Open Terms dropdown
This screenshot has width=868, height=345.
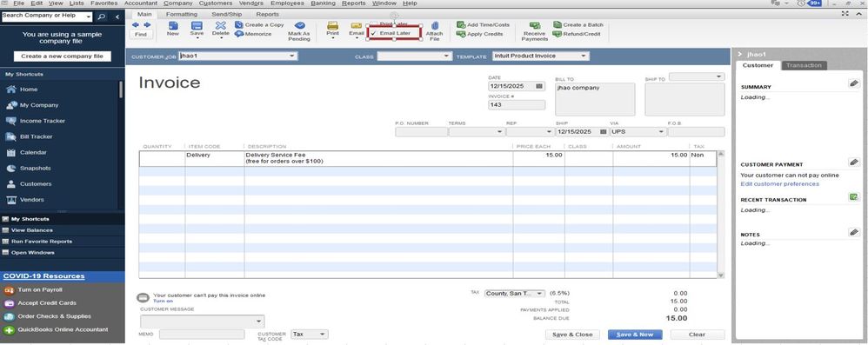pos(500,132)
